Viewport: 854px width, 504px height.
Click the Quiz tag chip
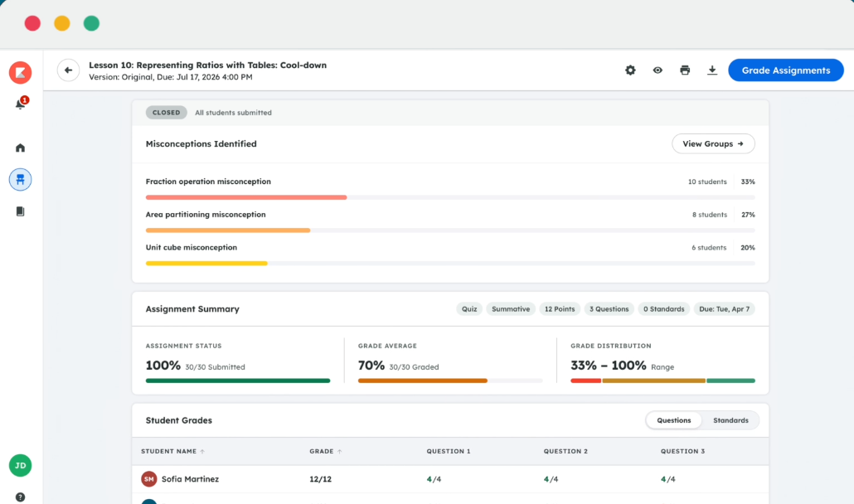click(x=469, y=309)
